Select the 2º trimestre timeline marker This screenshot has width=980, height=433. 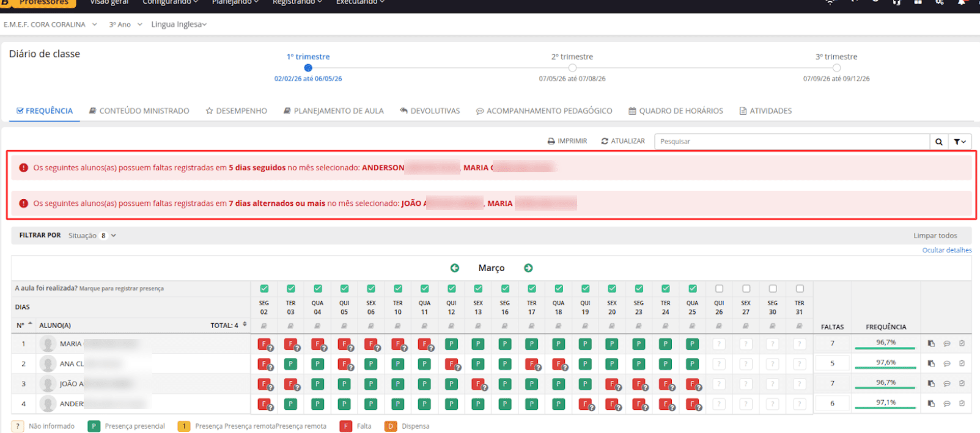[572, 68]
